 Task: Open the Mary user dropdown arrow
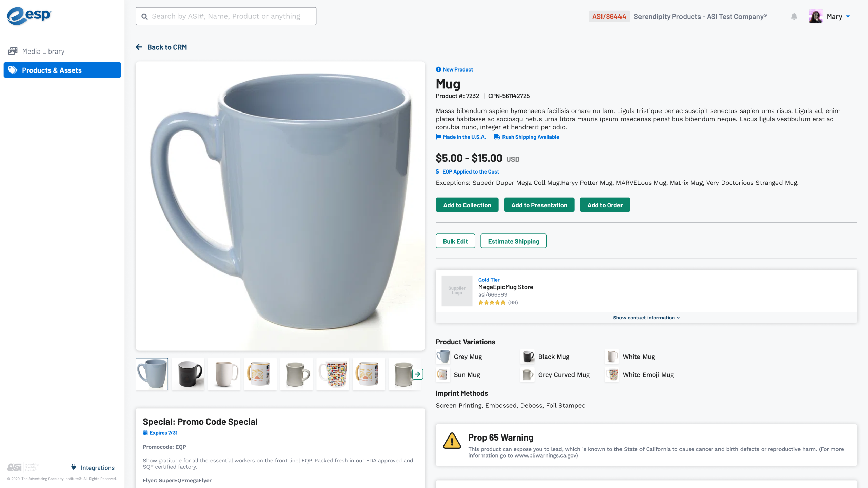[848, 16]
